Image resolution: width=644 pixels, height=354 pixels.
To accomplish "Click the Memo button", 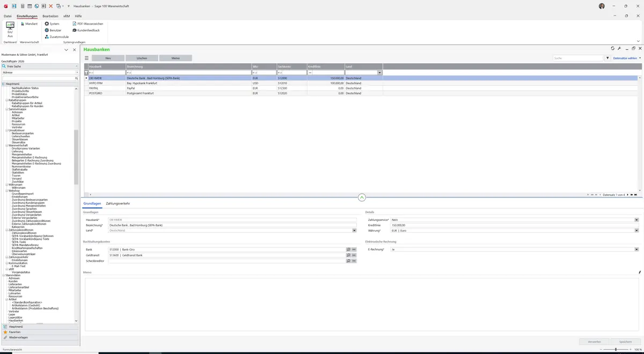I will pos(175,58).
